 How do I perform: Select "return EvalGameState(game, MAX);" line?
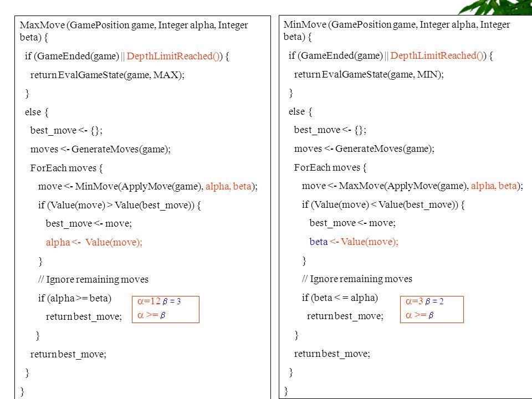point(107,75)
